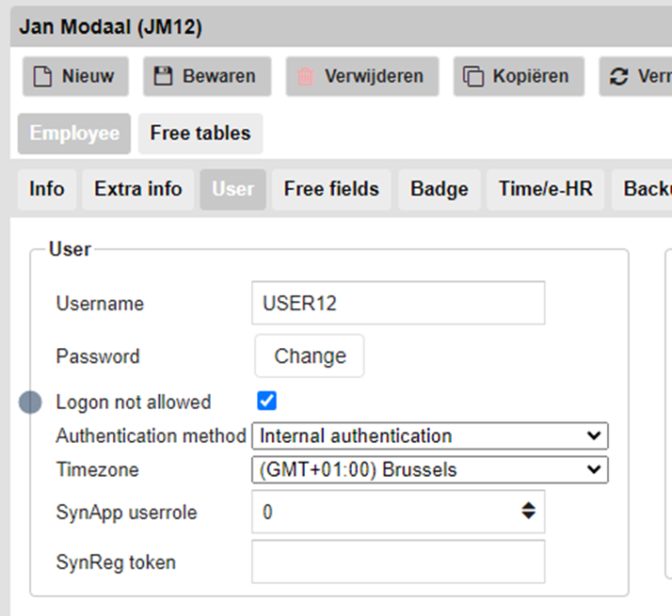Click the blue-gray marker dot
Viewport: 672px width, 616px height.
click(x=31, y=403)
